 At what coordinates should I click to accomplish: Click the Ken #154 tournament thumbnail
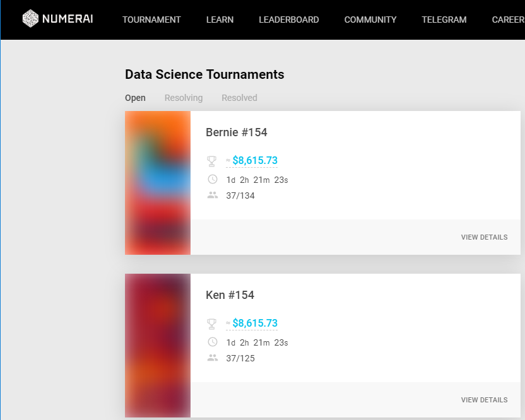tap(158, 346)
